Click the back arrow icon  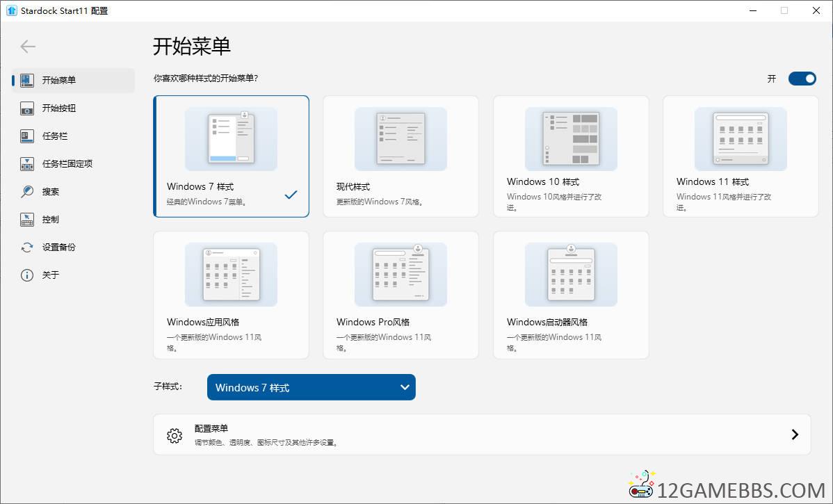(x=28, y=47)
